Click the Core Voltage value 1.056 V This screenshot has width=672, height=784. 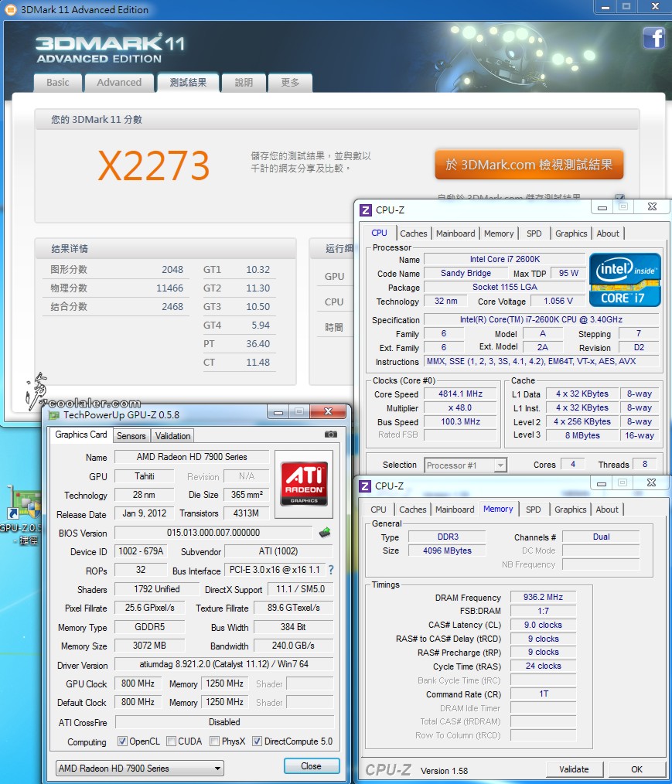(x=558, y=301)
